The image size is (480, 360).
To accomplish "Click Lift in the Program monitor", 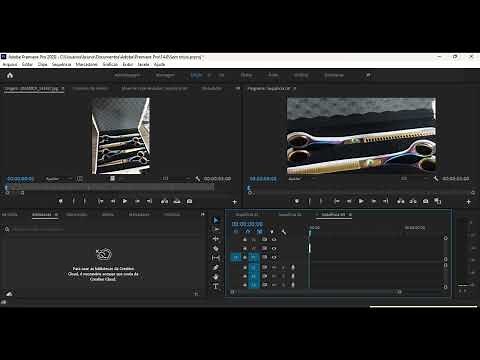I will (x=401, y=201).
